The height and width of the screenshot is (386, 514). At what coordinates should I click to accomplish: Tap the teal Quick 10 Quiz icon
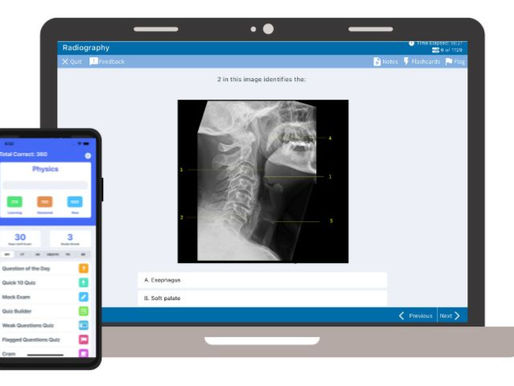coord(84,282)
